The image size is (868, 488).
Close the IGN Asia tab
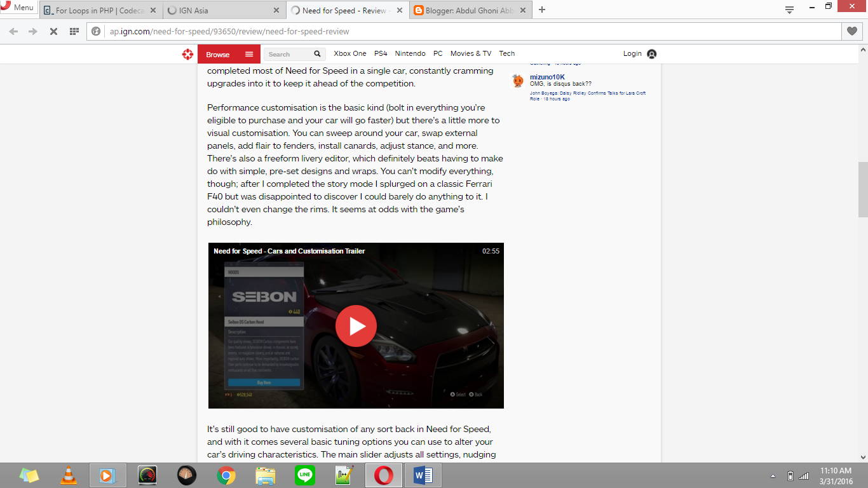[276, 11]
